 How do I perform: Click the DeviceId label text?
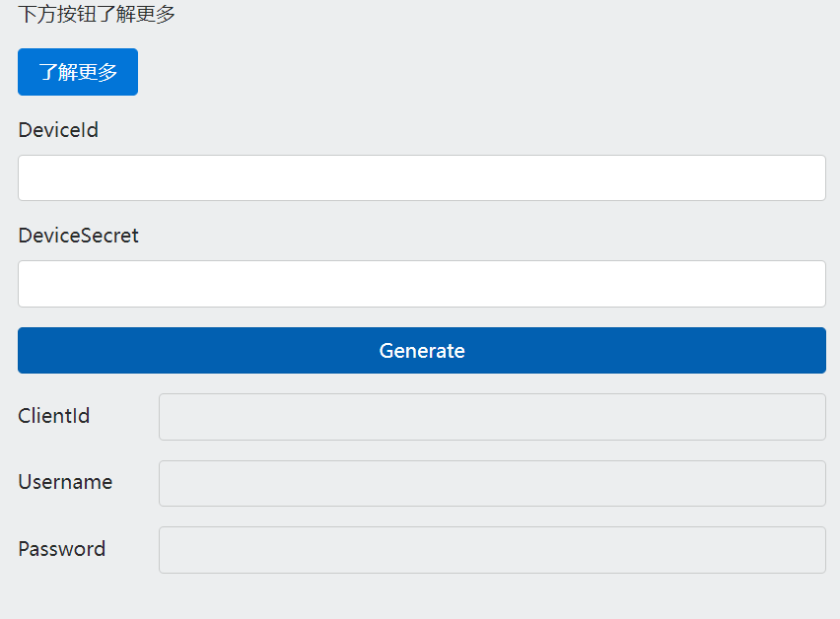point(58,130)
